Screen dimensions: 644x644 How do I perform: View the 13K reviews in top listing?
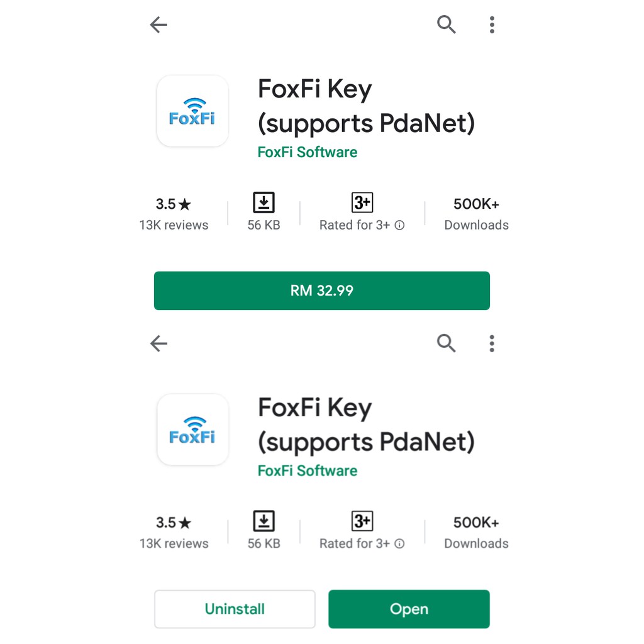pos(174,225)
